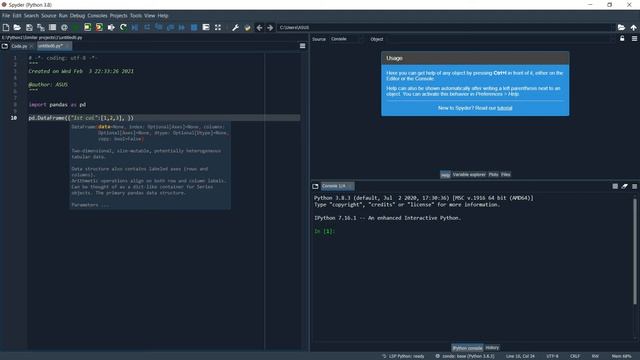
Task: Go forward with right arrow icon
Action: 270,27
